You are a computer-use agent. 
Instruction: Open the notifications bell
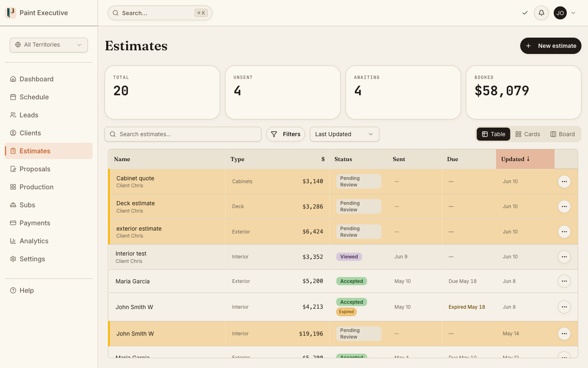(x=541, y=13)
